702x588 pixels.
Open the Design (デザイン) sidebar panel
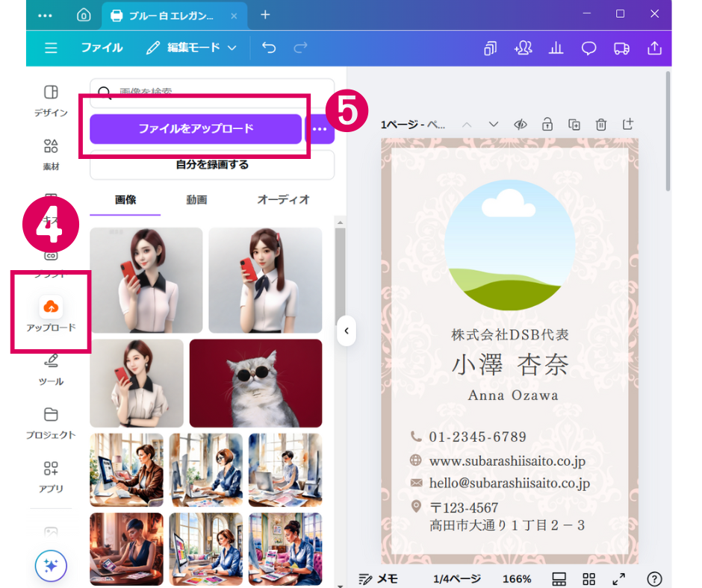click(51, 100)
